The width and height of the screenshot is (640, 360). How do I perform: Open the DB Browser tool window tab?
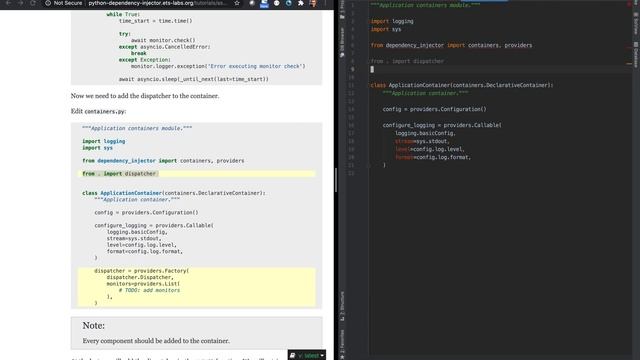tap(342, 42)
